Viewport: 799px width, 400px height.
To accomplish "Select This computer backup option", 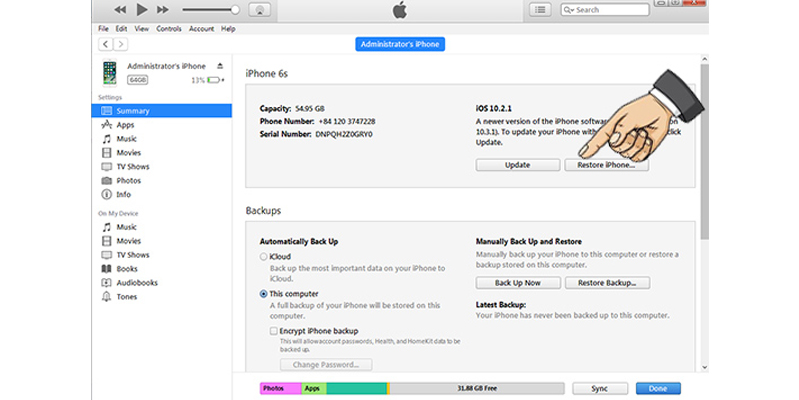I will tap(264, 294).
